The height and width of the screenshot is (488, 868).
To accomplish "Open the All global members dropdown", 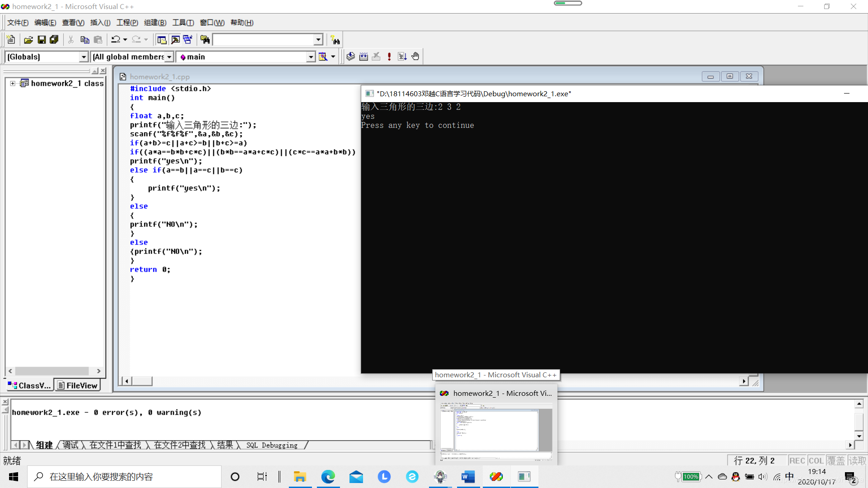I will tap(170, 57).
